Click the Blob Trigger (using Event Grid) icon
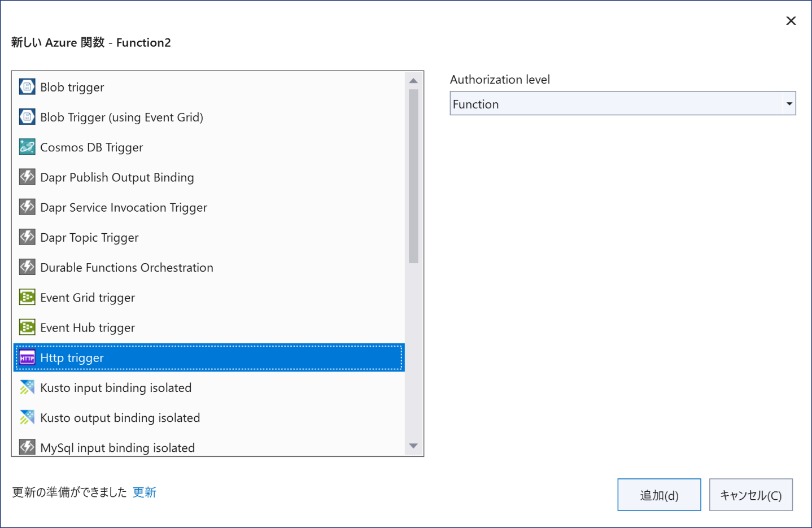This screenshot has width=812, height=528. click(x=27, y=116)
